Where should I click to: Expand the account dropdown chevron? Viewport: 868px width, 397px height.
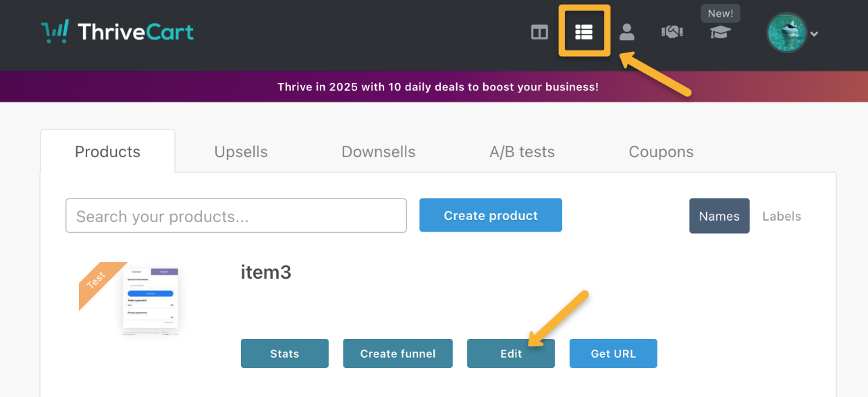point(815,34)
